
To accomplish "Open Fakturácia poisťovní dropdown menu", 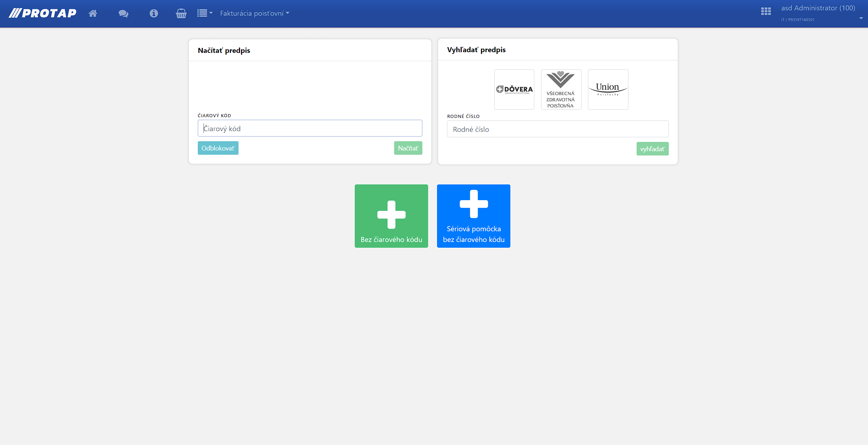I will (x=254, y=13).
